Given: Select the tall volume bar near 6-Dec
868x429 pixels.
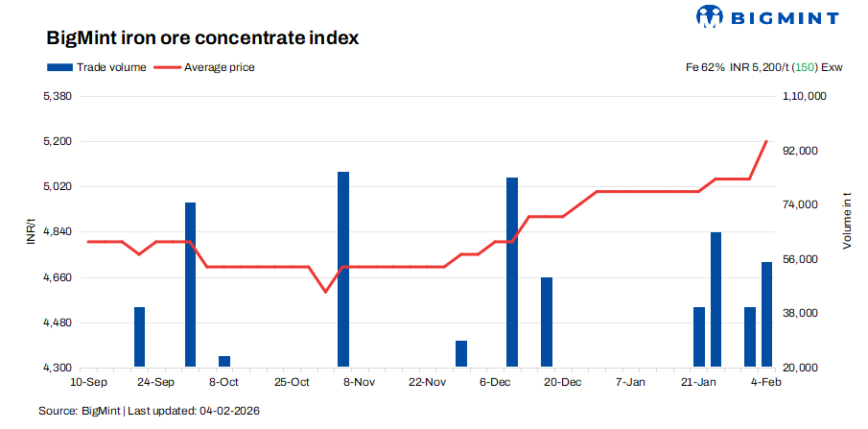Looking at the screenshot, I should 512,272.
